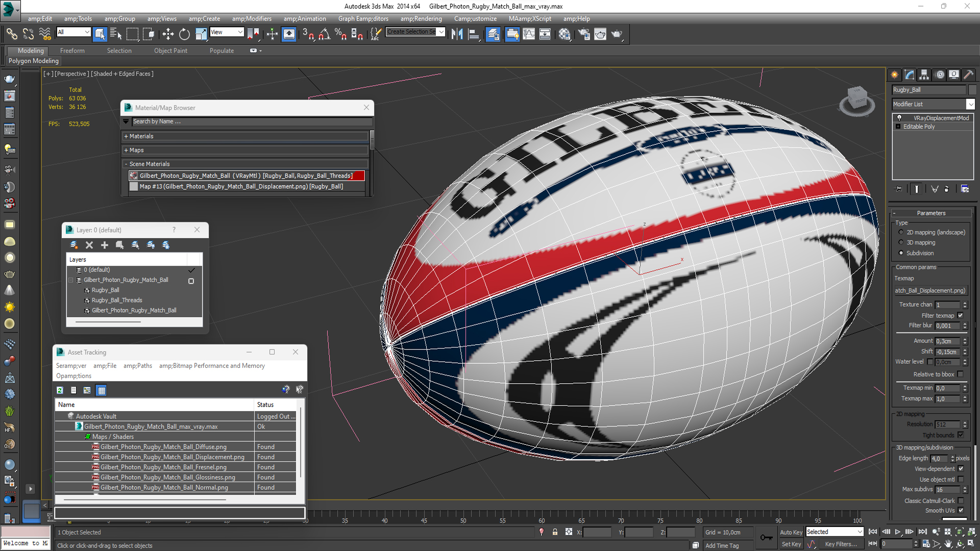
Task: Switch to the Freeform ribbon tab
Action: click(72, 51)
